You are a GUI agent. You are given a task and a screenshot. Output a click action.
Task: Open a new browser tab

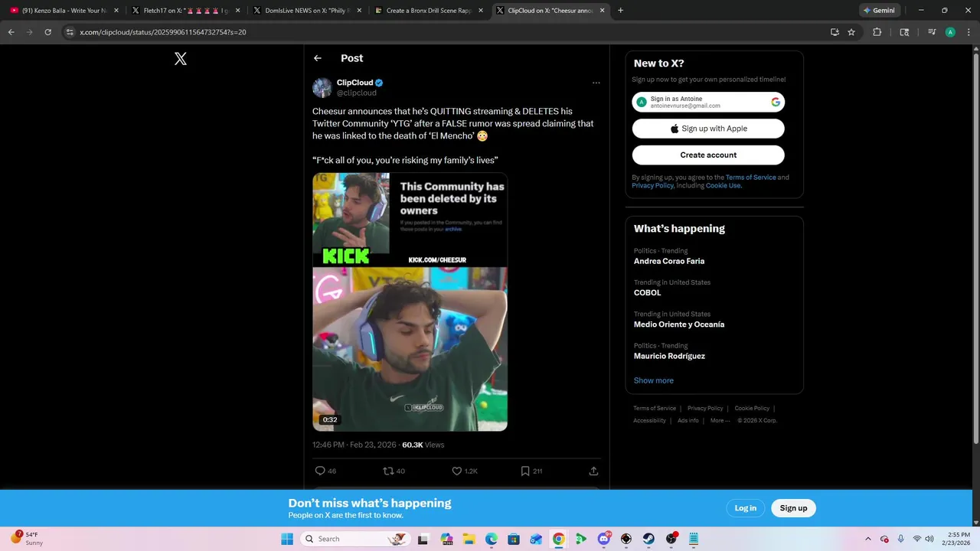620,11
